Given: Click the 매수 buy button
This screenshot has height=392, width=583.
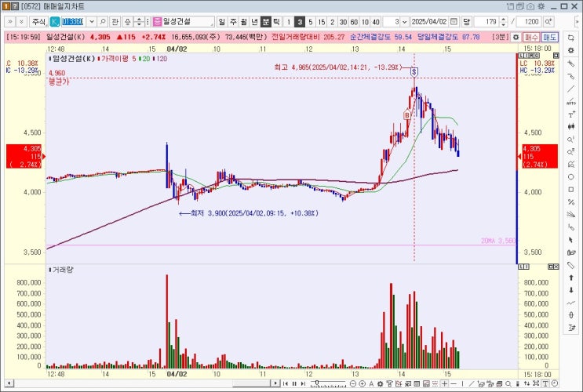Looking at the screenshot, I should point(531,37).
